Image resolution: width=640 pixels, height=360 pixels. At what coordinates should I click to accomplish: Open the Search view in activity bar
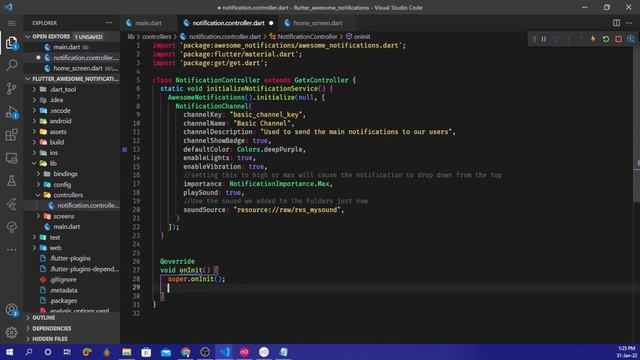(11, 65)
